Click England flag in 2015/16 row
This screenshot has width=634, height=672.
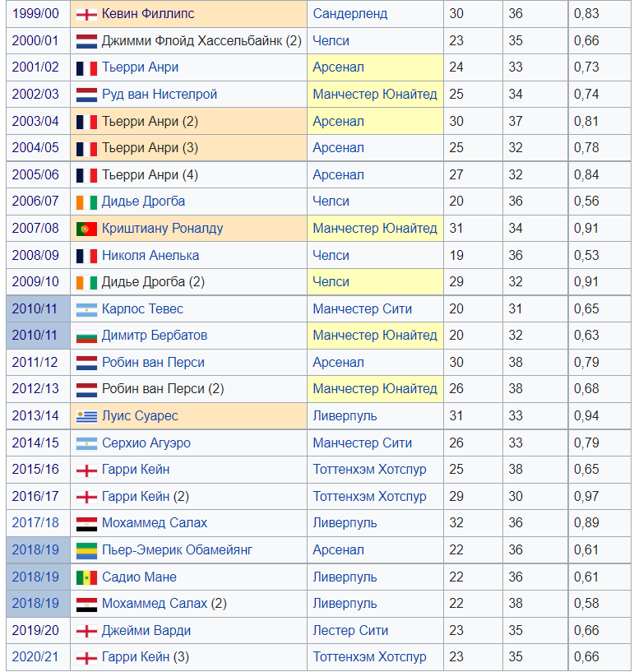click(86, 470)
